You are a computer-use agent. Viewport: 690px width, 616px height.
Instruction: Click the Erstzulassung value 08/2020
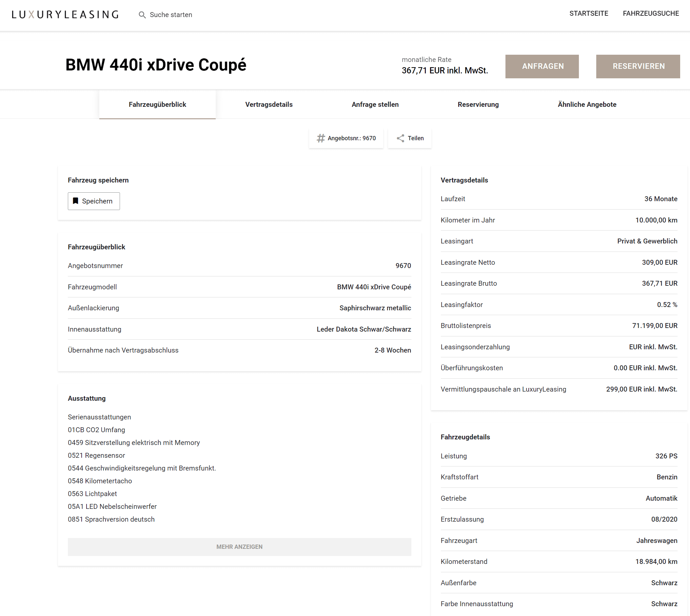point(664,519)
